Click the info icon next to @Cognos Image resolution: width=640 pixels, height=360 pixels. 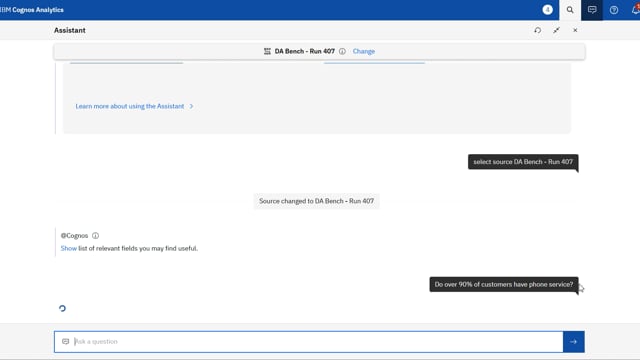point(96,236)
